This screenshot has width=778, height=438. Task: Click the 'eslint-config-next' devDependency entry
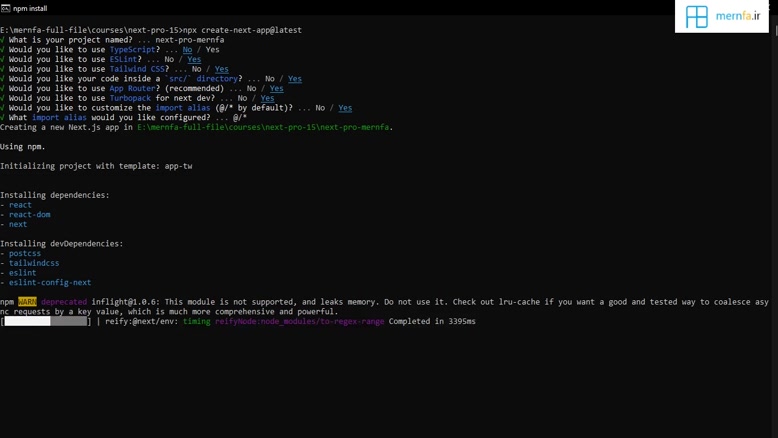click(50, 283)
